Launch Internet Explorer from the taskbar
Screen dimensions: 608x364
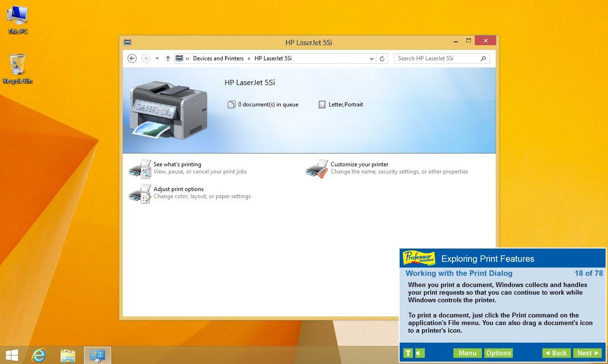pos(39,355)
